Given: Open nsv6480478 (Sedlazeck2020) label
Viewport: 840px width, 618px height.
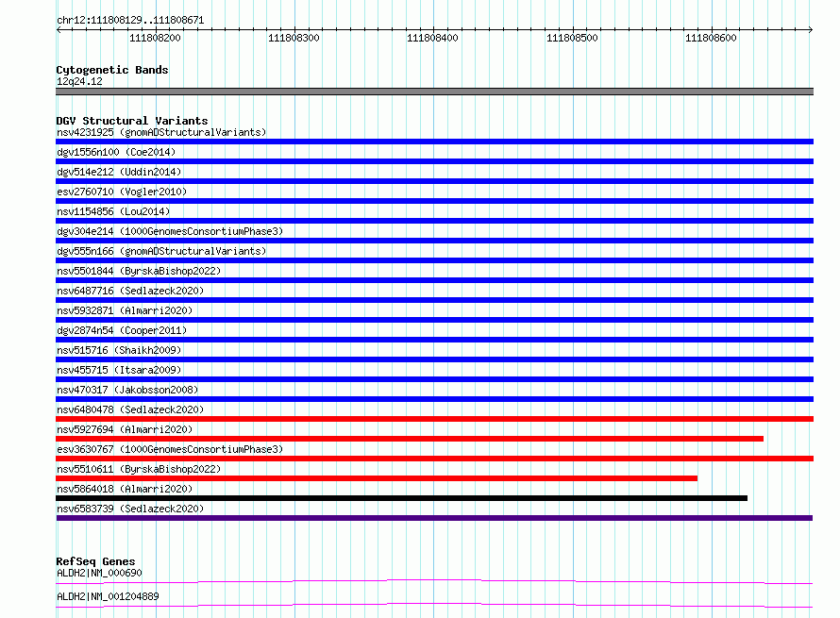Looking at the screenshot, I should click(x=130, y=409).
